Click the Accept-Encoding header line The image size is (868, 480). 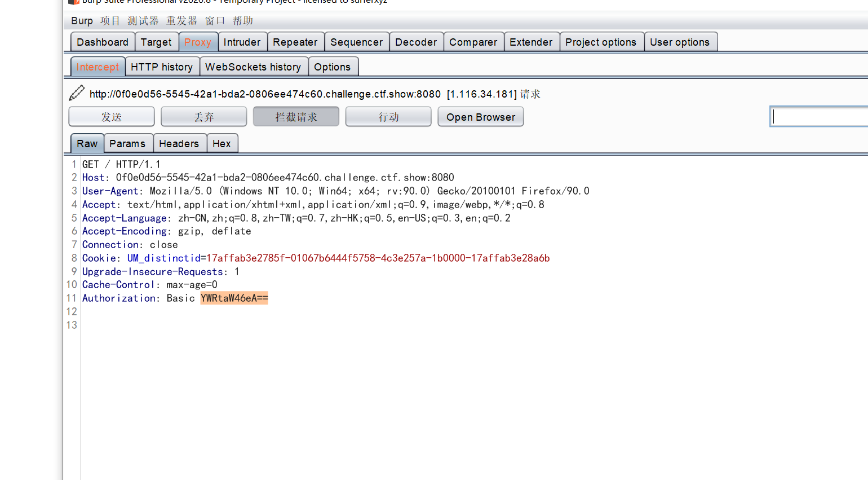[167, 231]
